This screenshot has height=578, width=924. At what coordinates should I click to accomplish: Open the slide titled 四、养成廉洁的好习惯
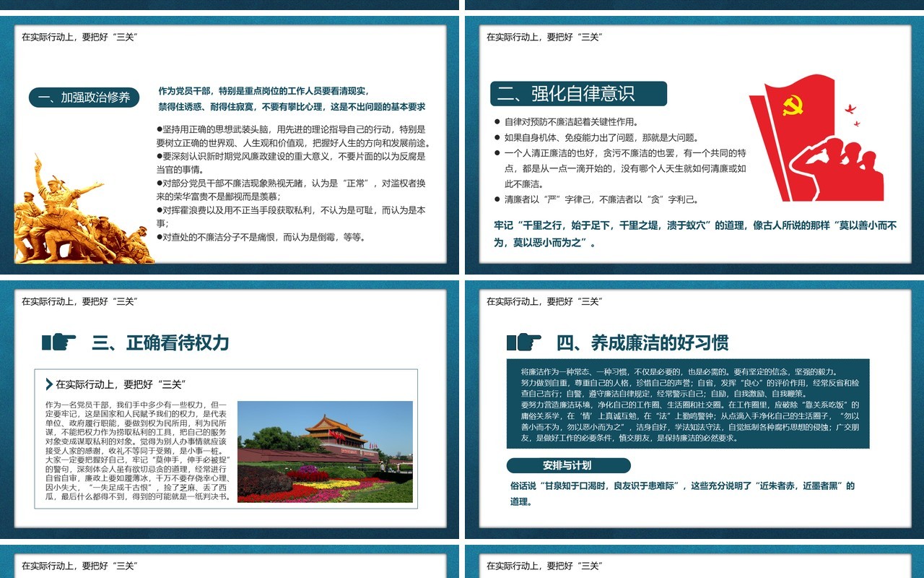pos(695,410)
